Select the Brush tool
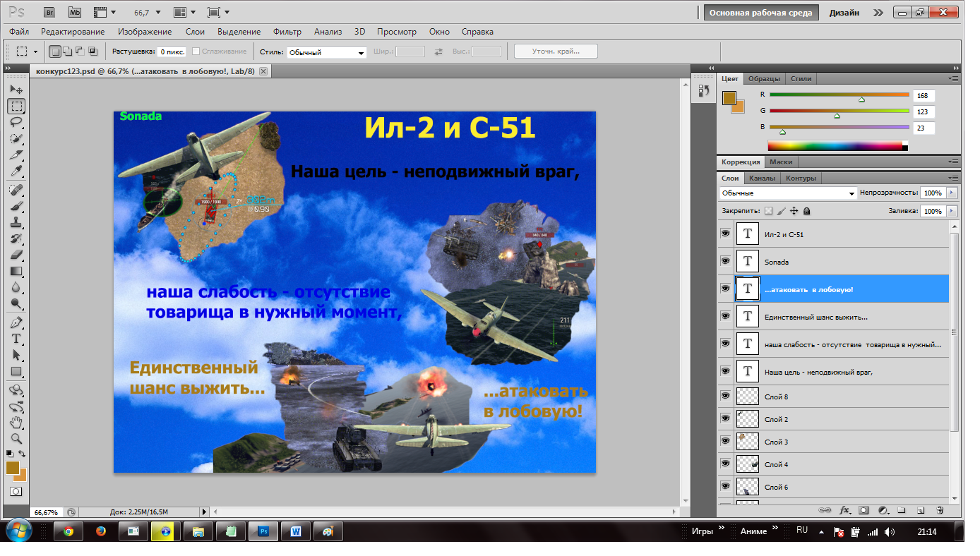 (16, 207)
